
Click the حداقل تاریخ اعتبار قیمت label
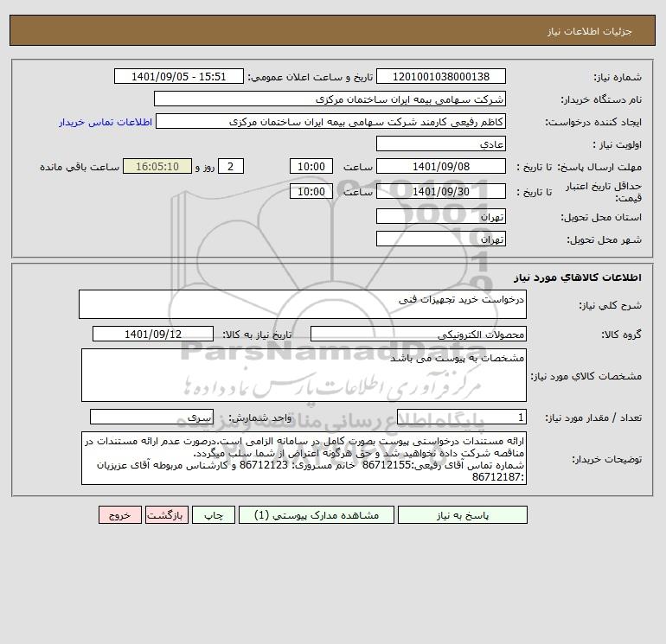click(604, 192)
